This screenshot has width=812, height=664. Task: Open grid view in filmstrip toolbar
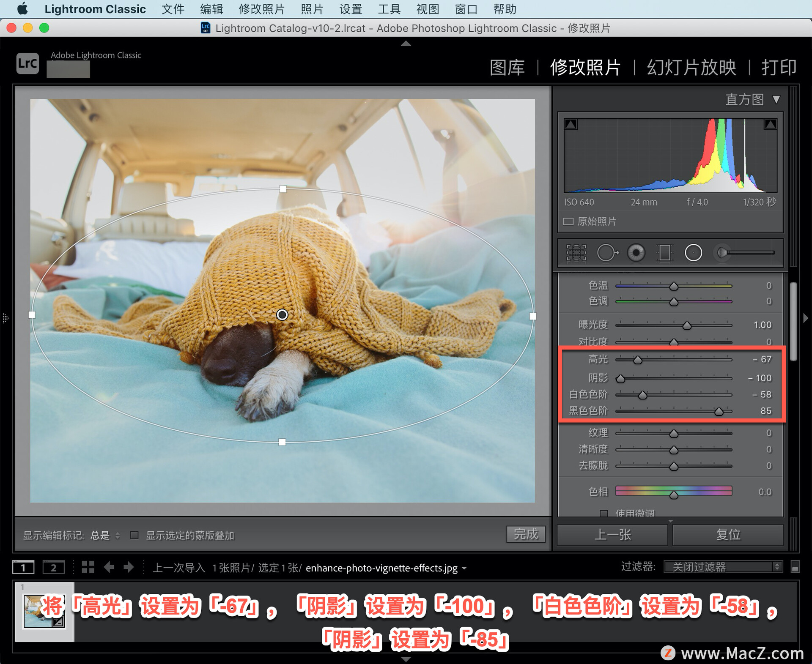click(x=88, y=567)
